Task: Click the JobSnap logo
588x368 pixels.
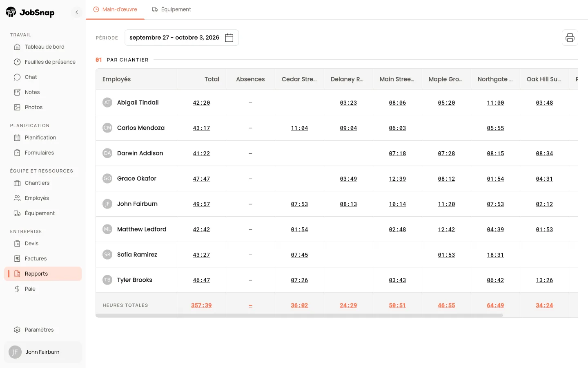Action: 30,12
